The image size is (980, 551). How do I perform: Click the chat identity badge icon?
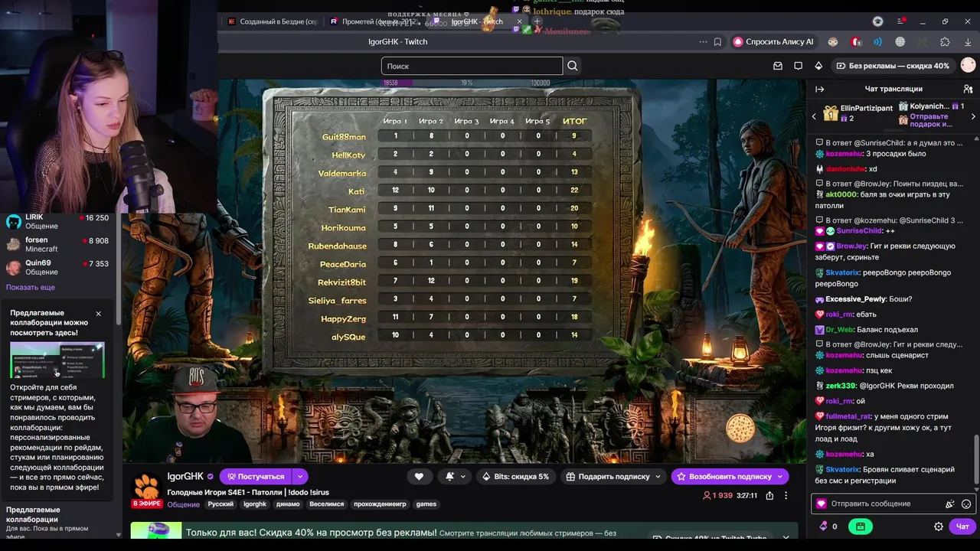click(822, 504)
